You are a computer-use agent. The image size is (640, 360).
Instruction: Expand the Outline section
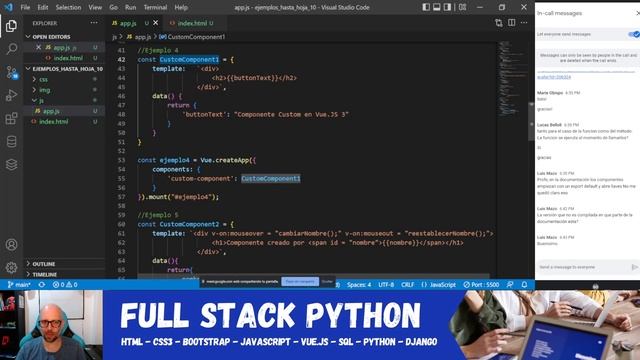[x=43, y=264]
